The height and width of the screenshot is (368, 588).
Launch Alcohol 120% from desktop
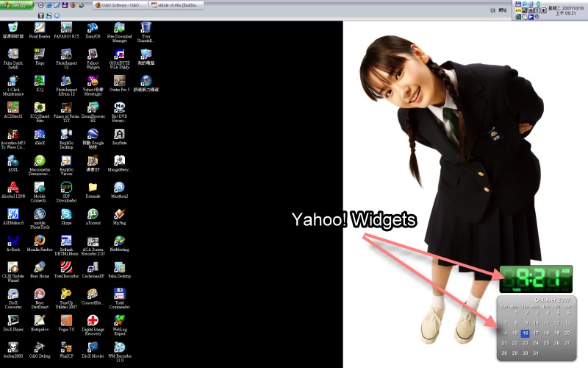click(x=13, y=190)
